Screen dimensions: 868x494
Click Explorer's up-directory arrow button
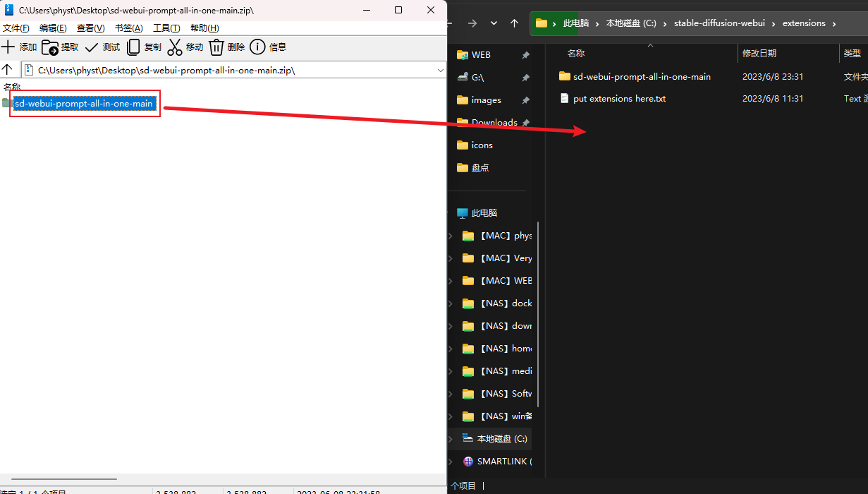click(514, 23)
